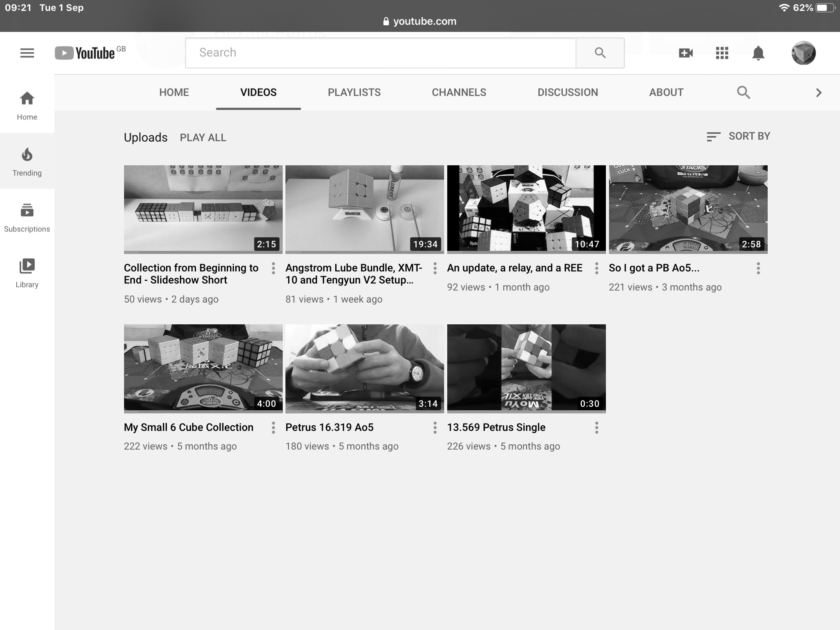The height and width of the screenshot is (630, 840).
Task: Open options for 13.569 Petrus Single
Action: click(x=597, y=428)
